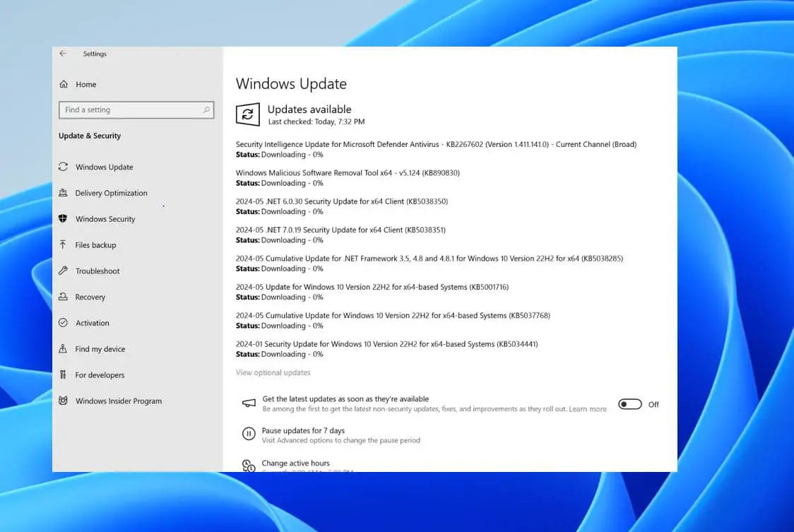794x532 pixels.
Task: Go to Windows Security section
Action: 105,219
